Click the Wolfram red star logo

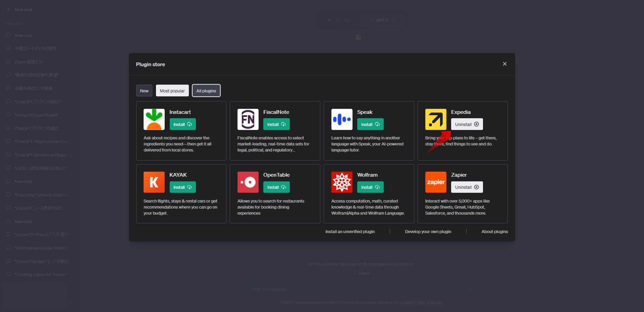(x=342, y=182)
